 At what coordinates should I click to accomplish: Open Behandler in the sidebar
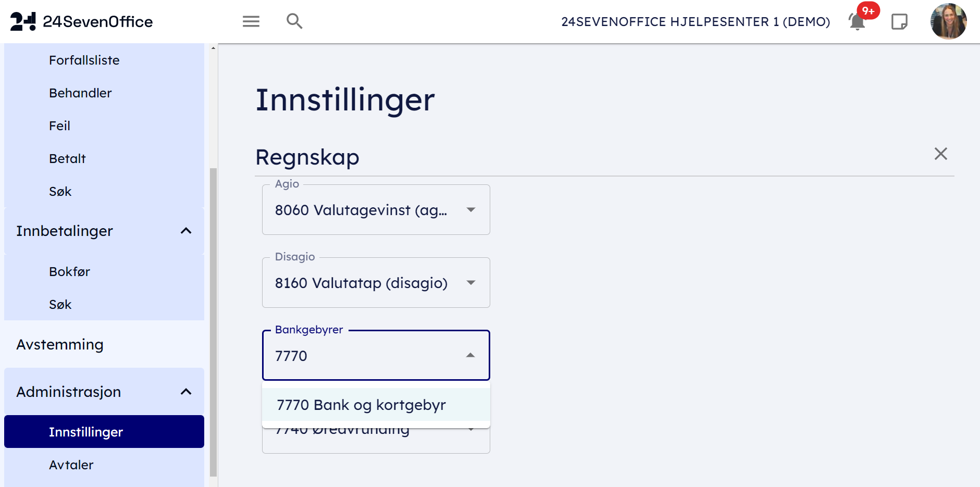[80, 93]
